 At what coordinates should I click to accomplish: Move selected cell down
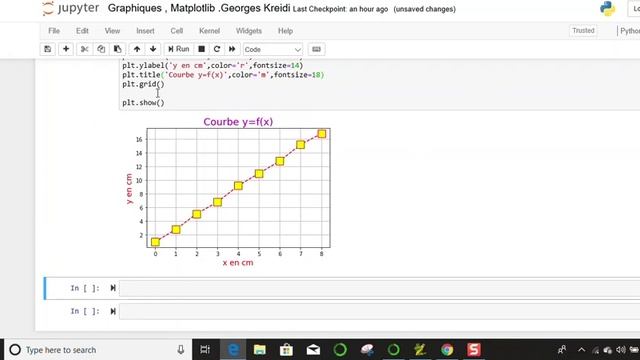pos(153,49)
